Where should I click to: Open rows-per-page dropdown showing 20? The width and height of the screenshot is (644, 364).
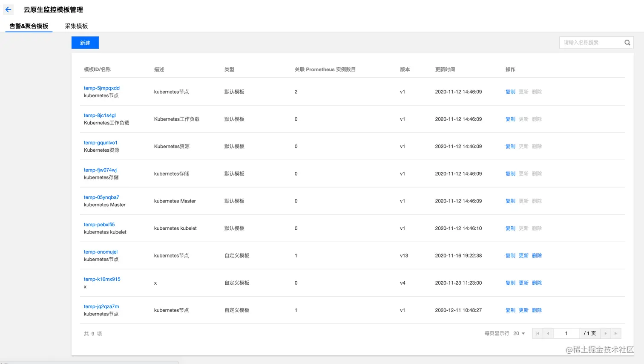[x=519, y=333]
